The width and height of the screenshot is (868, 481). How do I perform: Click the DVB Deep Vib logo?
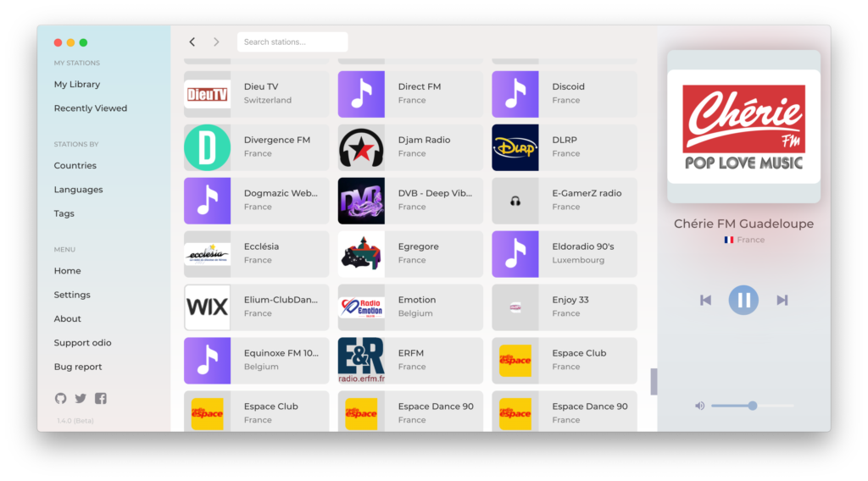361,201
